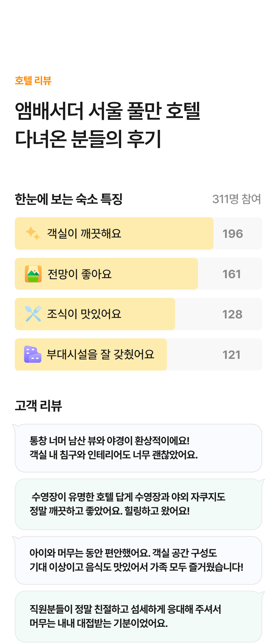Click the '311명 참여' participant count

click(236, 199)
